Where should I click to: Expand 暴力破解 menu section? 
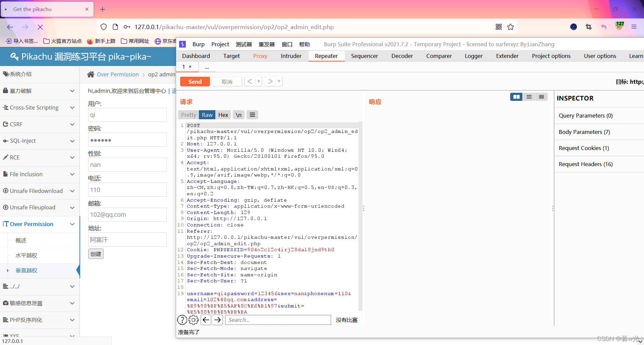click(x=40, y=91)
